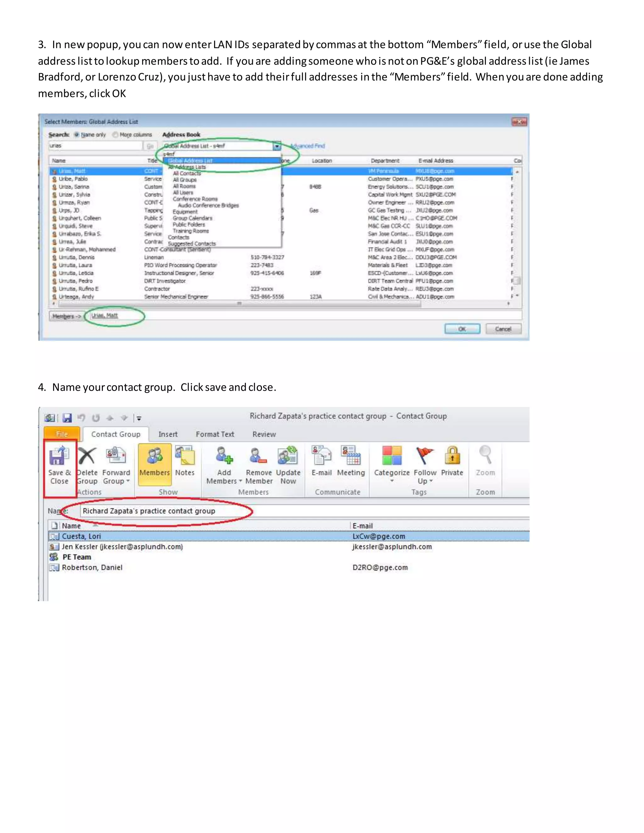Expand the Customize Quick Access Toolbar dropdown

pos(139,418)
